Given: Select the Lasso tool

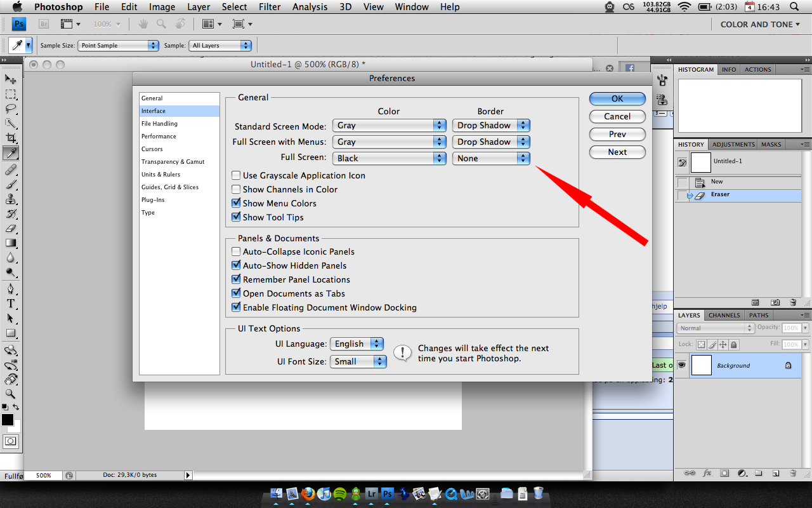Looking at the screenshot, I should tap(11, 109).
